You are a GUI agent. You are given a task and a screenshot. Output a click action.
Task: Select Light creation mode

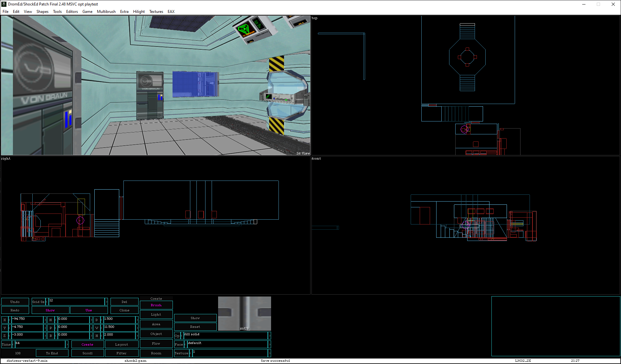point(156,314)
